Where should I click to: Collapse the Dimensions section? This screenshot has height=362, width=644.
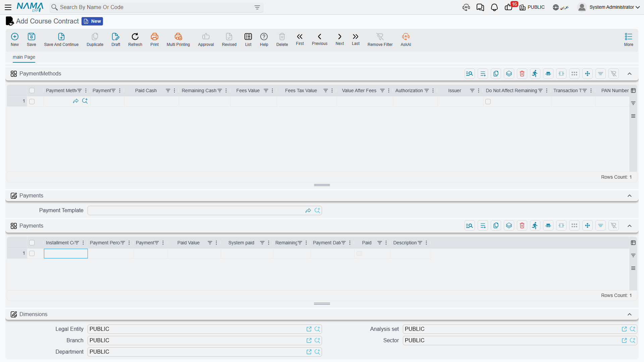click(x=630, y=314)
